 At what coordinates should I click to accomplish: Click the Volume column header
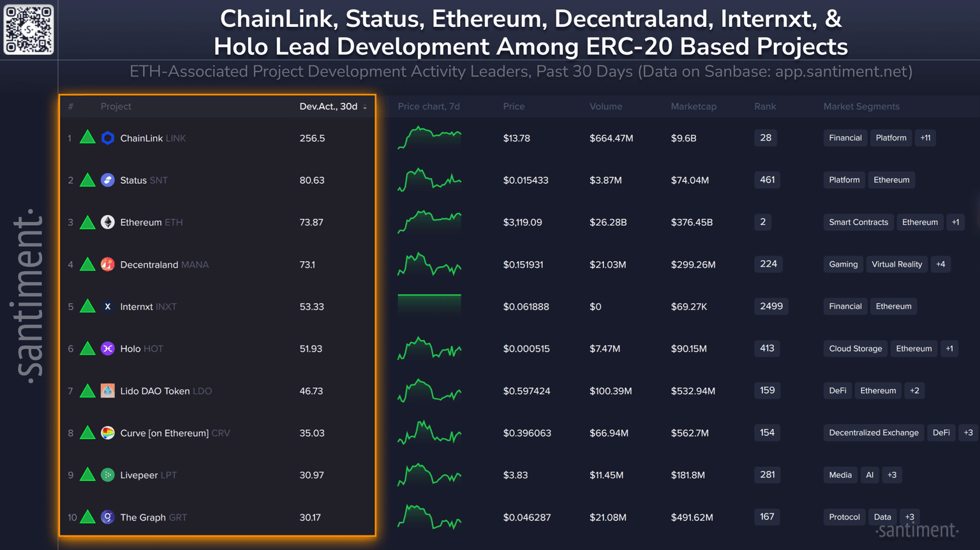click(605, 107)
